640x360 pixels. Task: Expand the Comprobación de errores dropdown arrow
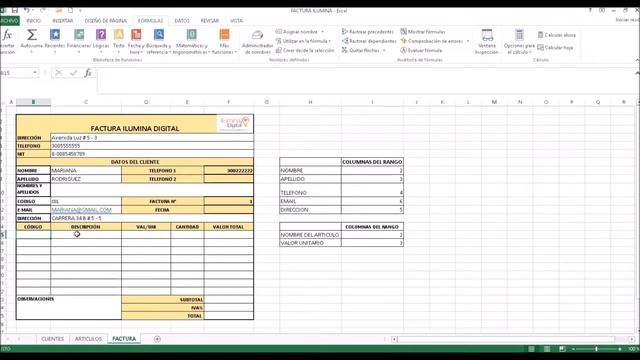pyautogui.click(x=468, y=41)
